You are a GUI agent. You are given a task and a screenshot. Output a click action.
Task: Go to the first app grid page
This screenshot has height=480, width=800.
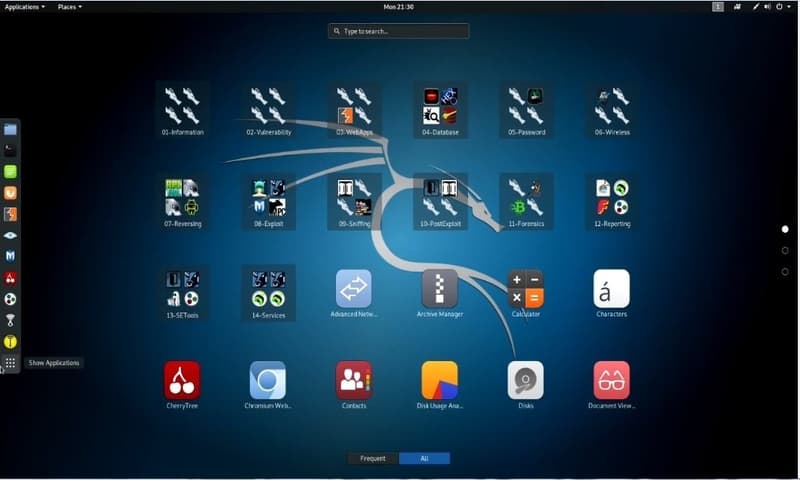tap(785, 230)
